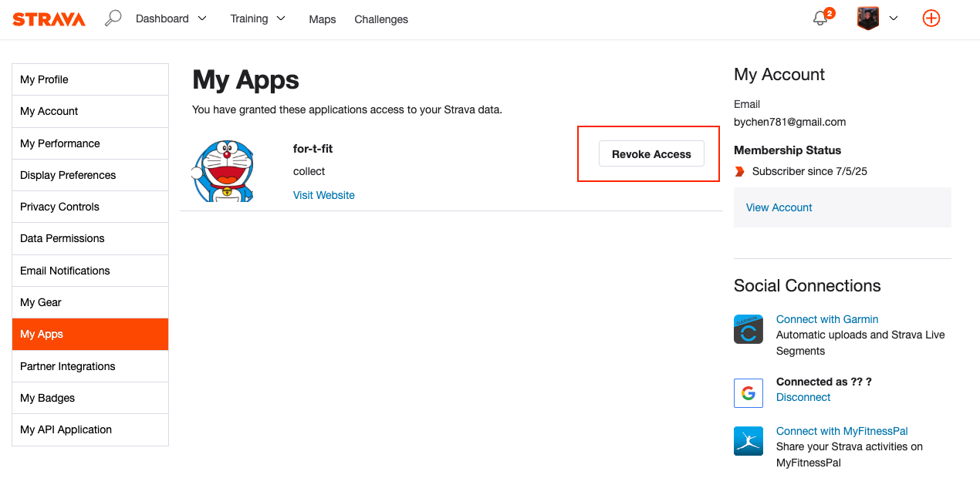Click the Strava logo
The width and height of the screenshot is (980, 495).
point(49,19)
